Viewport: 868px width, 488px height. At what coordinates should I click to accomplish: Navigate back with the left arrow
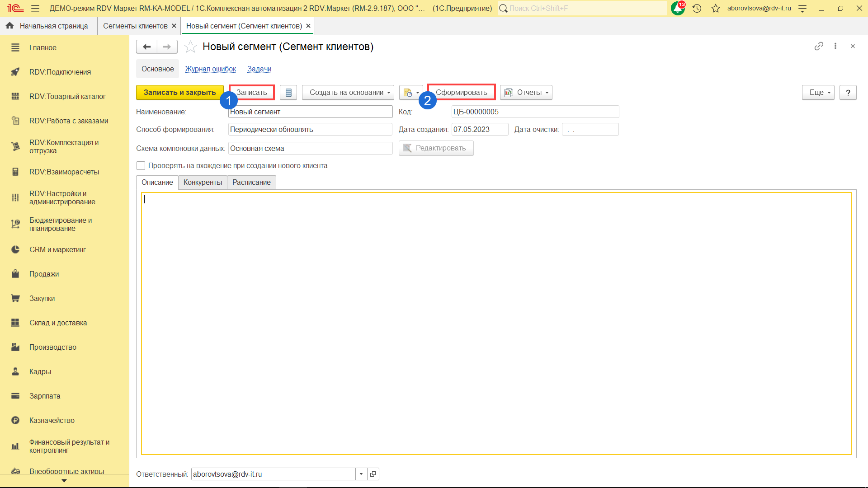point(146,47)
